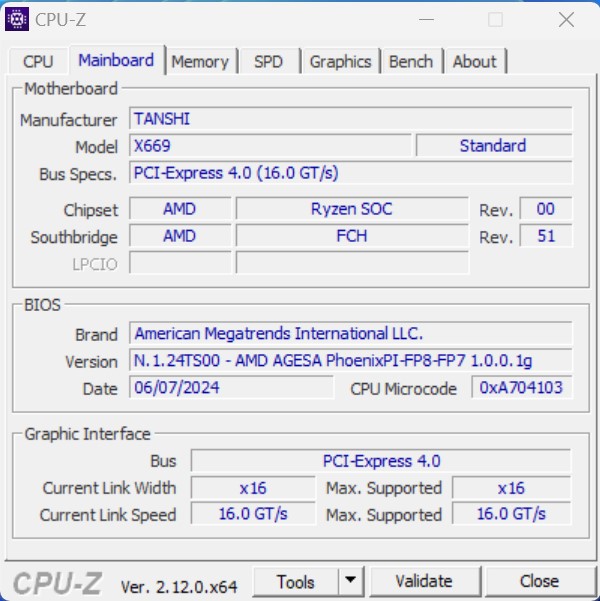The height and width of the screenshot is (601, 600).
Task: Click BIOS Brand American Megatrends International LLC.
Action: pyautogui.click(x=350, y=333)
